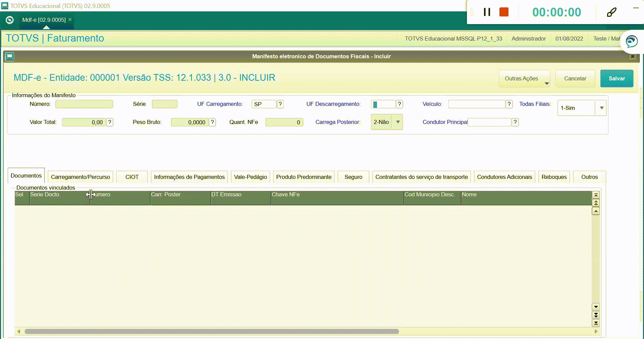The image size is (644, 339).
Task: Click the Serie Docto. column header
Action: pyautogui.click(x=60, y=198)
